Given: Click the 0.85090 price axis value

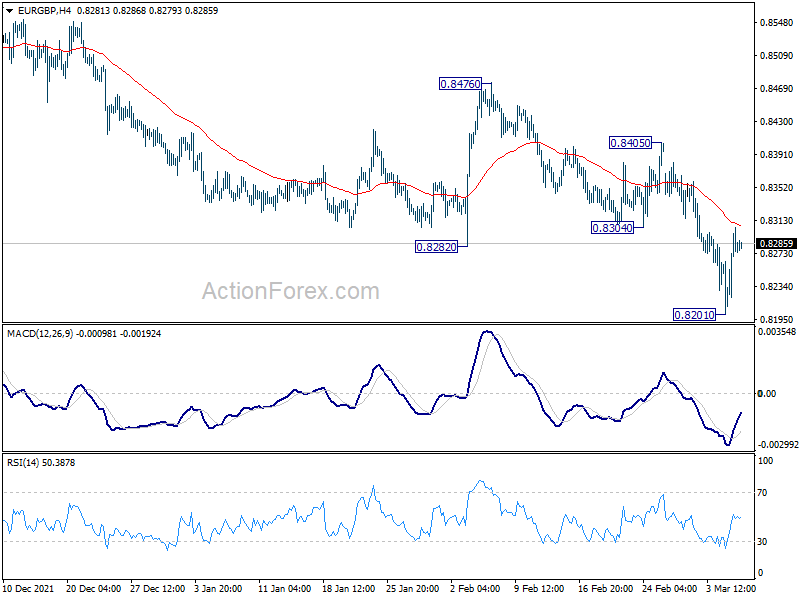Looking at the screenshot, I should click(x=777, y=56).
